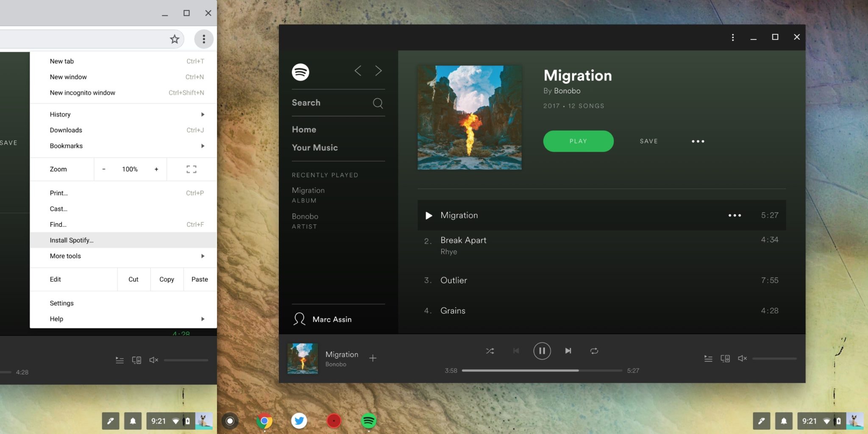Toggle shuffle in the Spotify player

pos(490,351)
